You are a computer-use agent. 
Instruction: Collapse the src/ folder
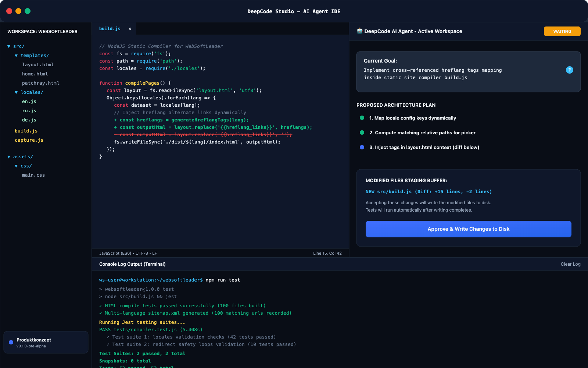(x=9, y=46)
